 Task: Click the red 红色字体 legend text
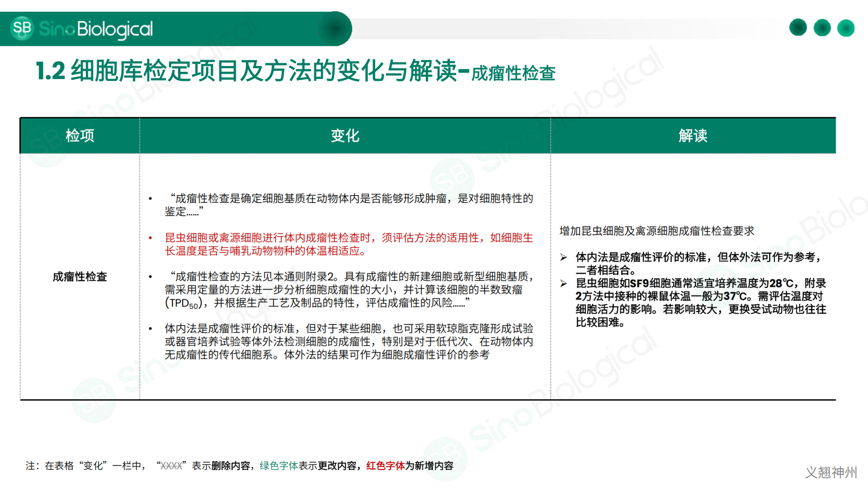point(385,466)
